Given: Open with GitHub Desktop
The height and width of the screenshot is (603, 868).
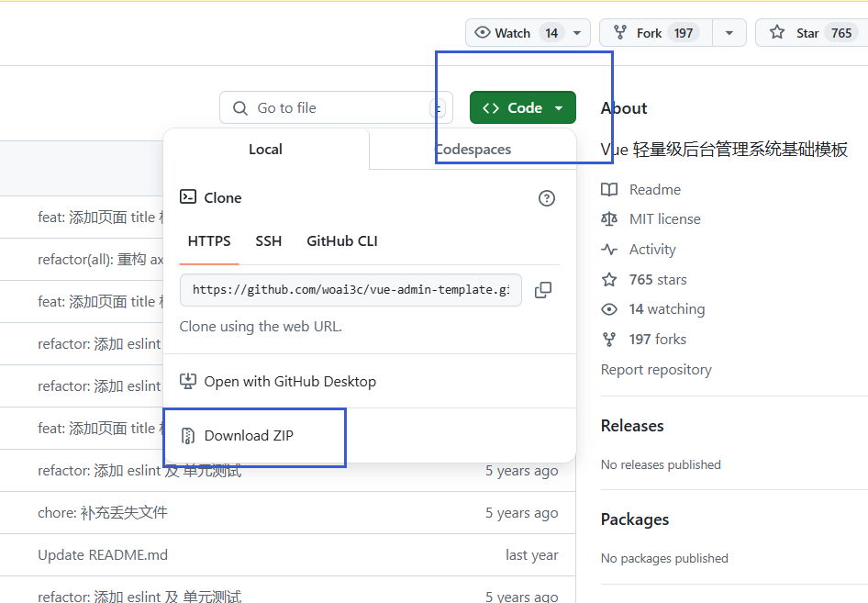Looking at the screenshot, I should pyautogui.click(x=290, y=382).
